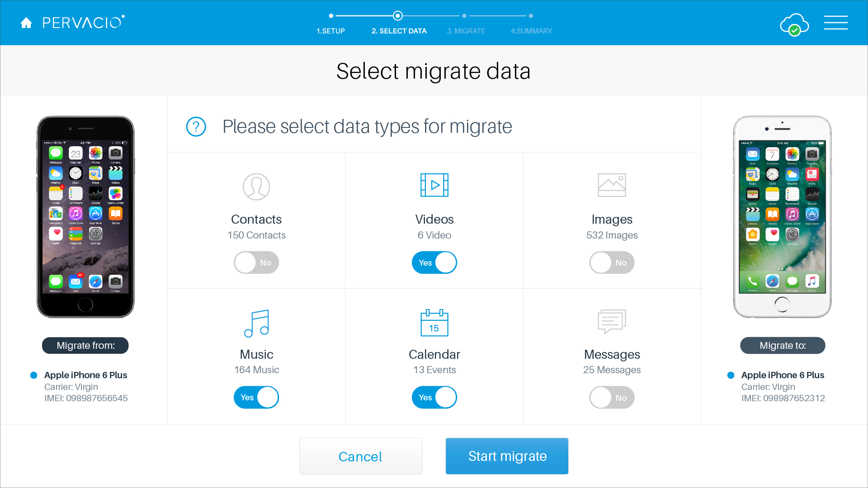The width and height of the screenshot is (868, 488).
Task: Go to step 4.SUMMARY
Action: point(531,31)
